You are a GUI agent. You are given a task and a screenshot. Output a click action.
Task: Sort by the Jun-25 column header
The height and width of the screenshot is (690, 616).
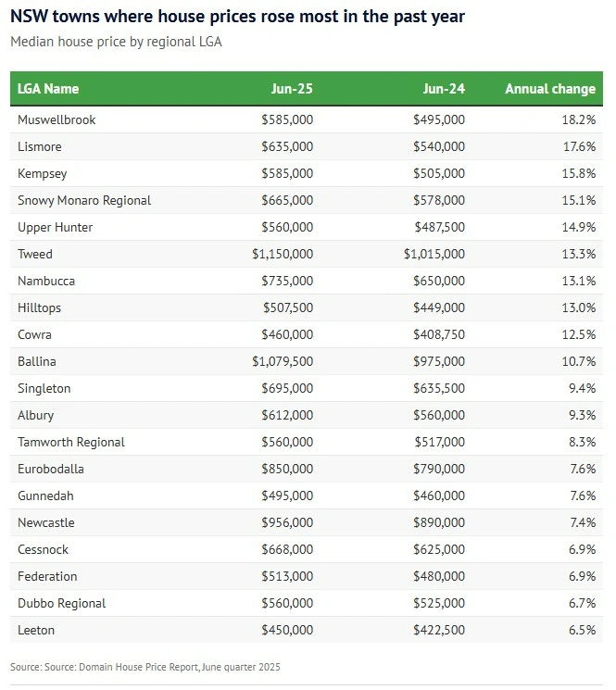tap(292, 89)
